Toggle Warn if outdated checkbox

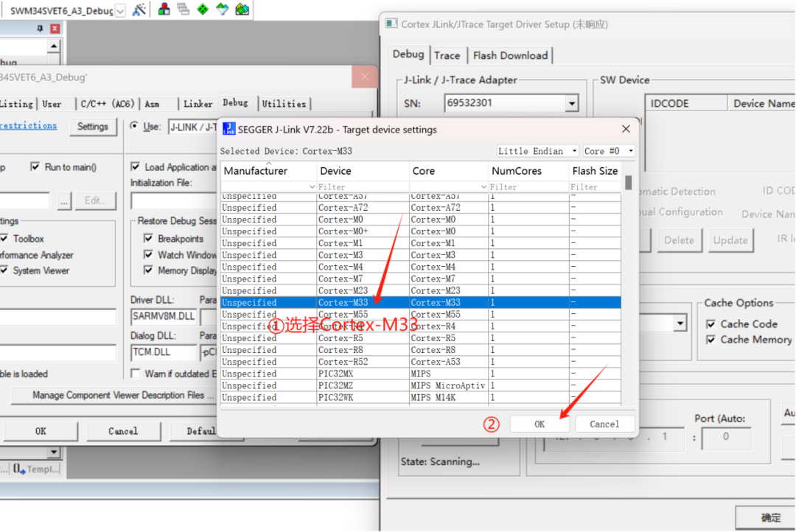(x=136, y=374)
